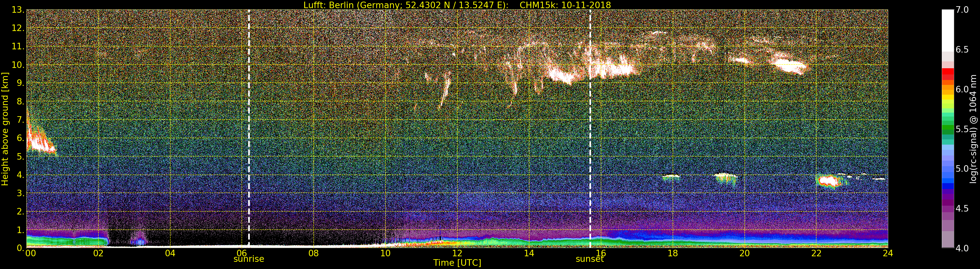The height and width of the screenshot is (269, 980).
Task: Click the height axis tick '11.'
Action: pos(18,46)
